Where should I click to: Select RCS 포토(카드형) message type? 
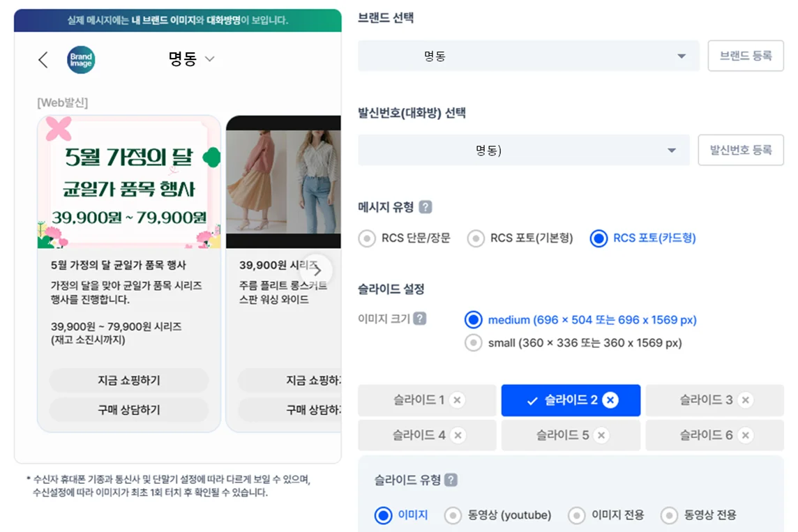tap(642, 238)
